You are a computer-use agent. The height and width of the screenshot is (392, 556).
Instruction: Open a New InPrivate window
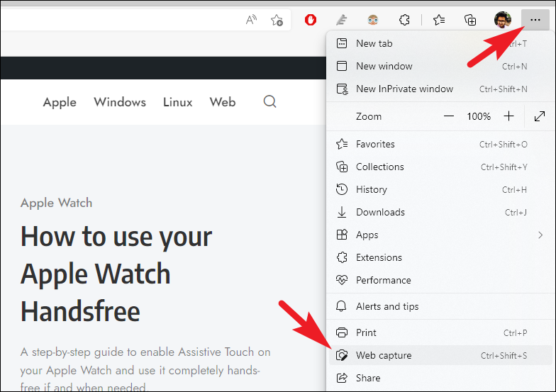[440, 89]
